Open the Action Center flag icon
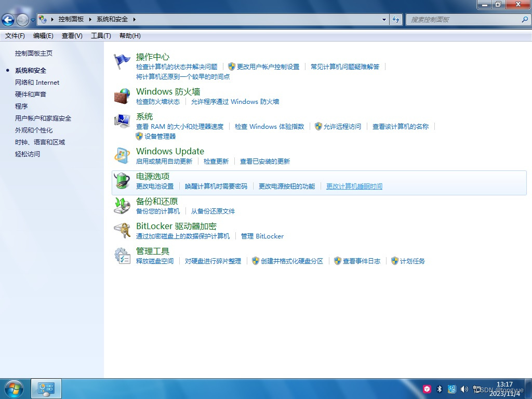 point(122,61)
